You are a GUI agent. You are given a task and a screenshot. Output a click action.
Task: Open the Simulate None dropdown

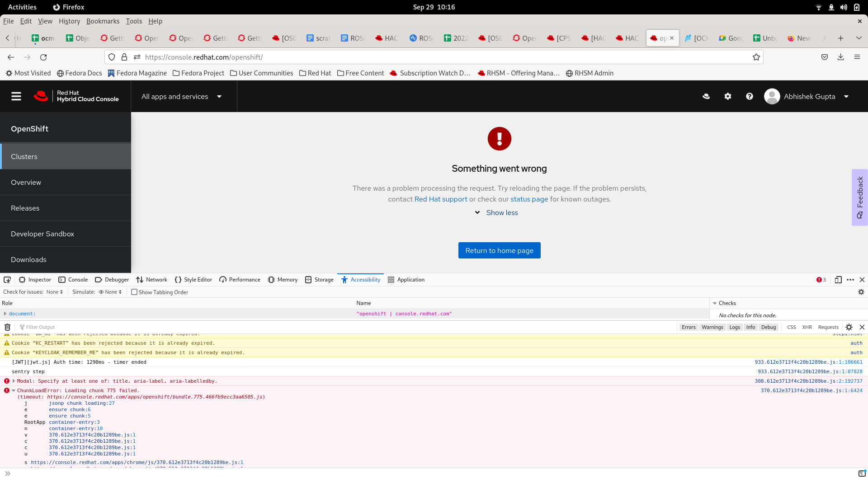click(111, 292)
